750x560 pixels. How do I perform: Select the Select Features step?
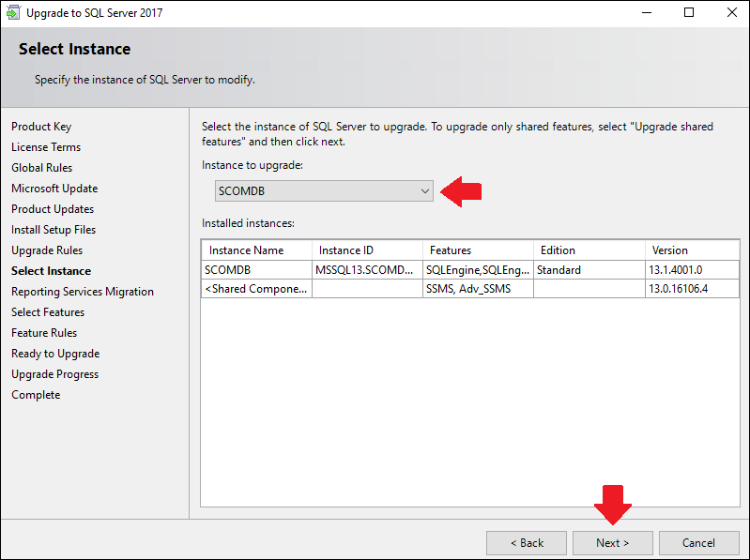[48, 312]
